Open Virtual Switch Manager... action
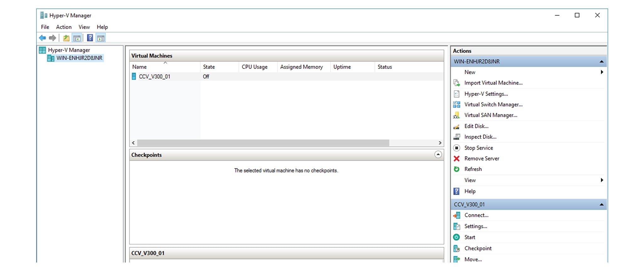Image resolution: width=644 pixels, height=271 pixels. 493,104
